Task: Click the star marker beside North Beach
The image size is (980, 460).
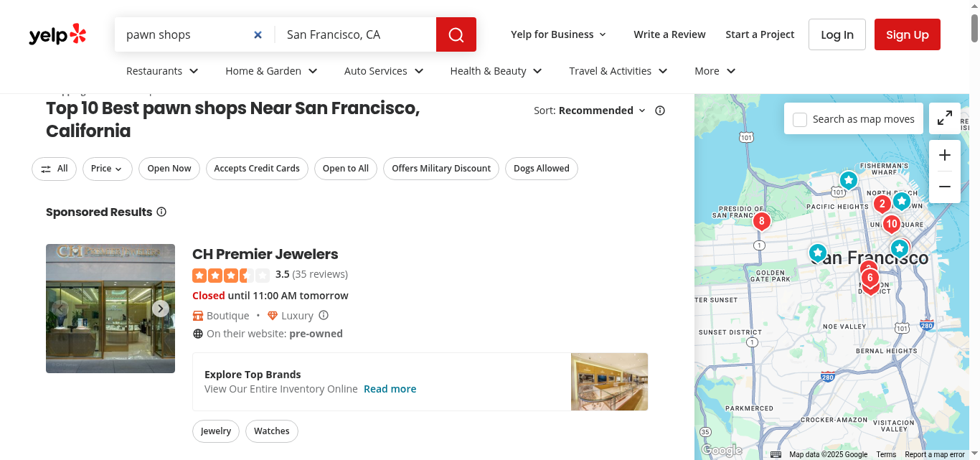Action: [902, 201]
